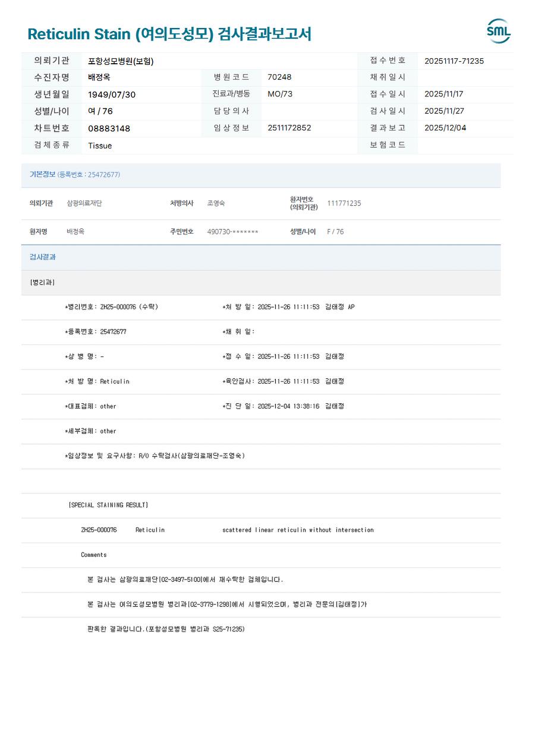535x756 pixels.
Task: Click receipt number 20251117-71235
Action: tap(454, 61)
